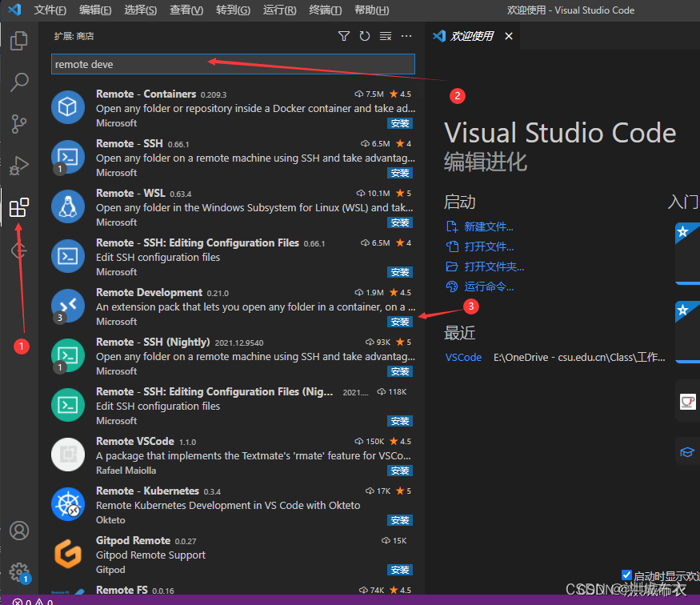700x605 pixels.
Task: Click the Gitpod Remote extension icon
Action: click(x=68, y=554)
